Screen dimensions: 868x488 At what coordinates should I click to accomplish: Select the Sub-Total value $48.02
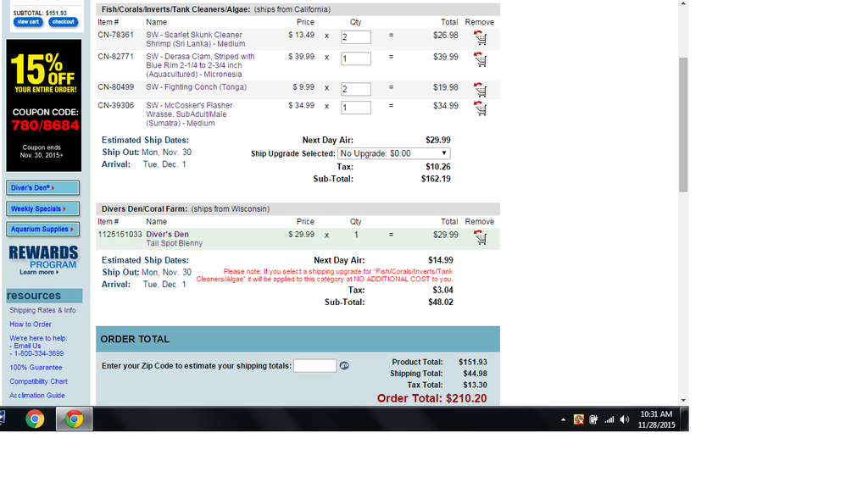click(441, 302)
